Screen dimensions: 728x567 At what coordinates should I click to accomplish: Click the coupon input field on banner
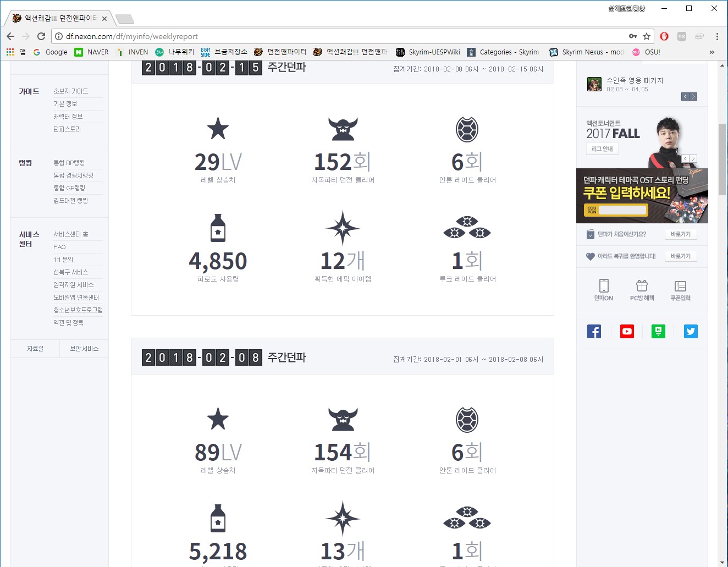click(622, 210)
